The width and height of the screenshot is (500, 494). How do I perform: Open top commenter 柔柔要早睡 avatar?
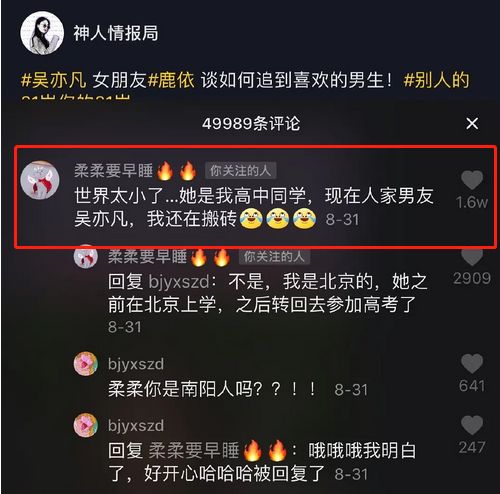40,180
